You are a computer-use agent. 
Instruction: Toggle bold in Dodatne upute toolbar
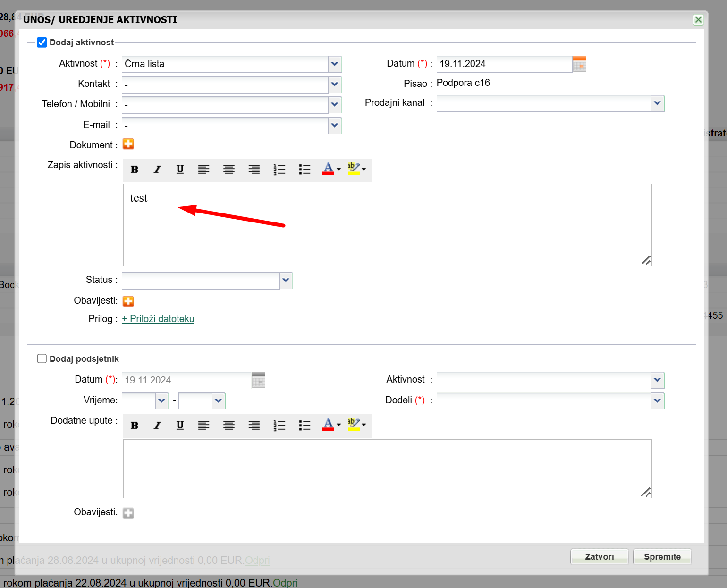(135, 426)
